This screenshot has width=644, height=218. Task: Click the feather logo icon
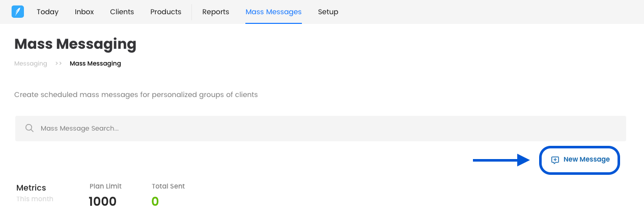[18, 12]
